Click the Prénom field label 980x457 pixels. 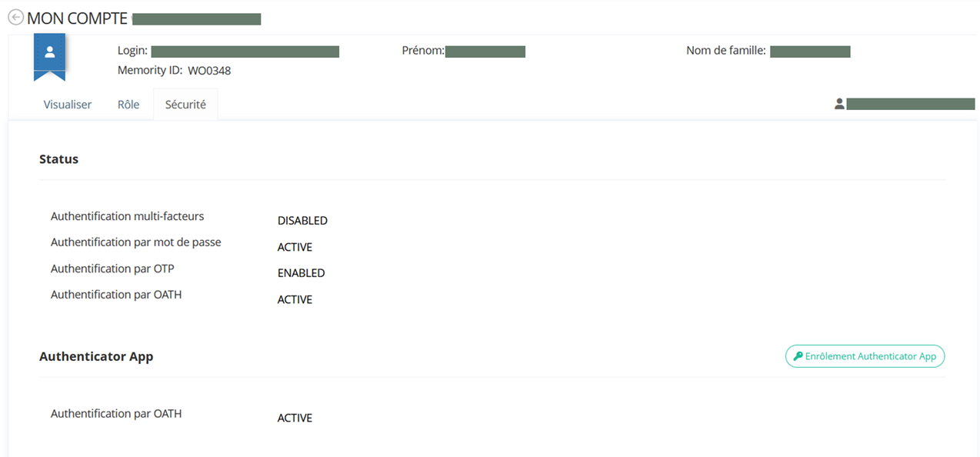pos(423,51)
